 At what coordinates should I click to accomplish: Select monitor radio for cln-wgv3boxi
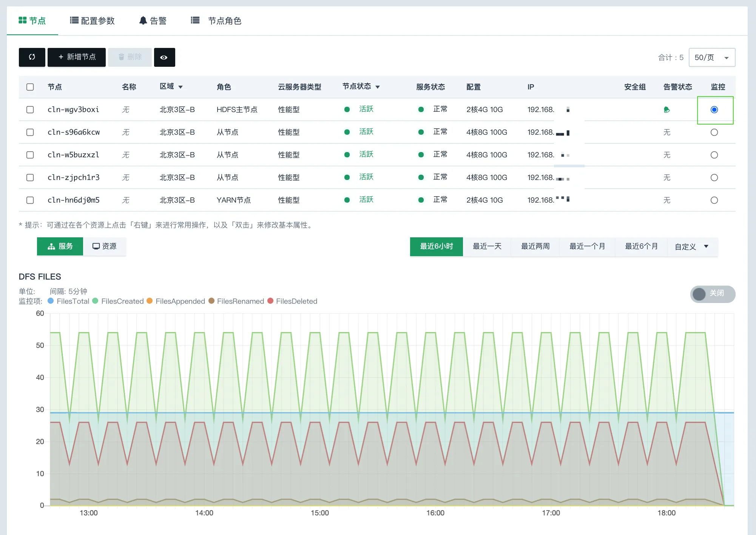714,110
